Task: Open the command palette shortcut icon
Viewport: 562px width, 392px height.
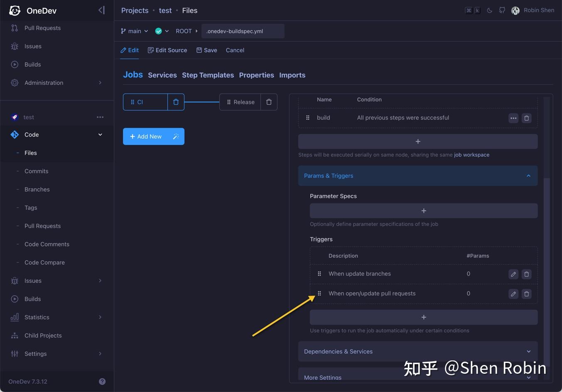Action: tap(473, 10)
